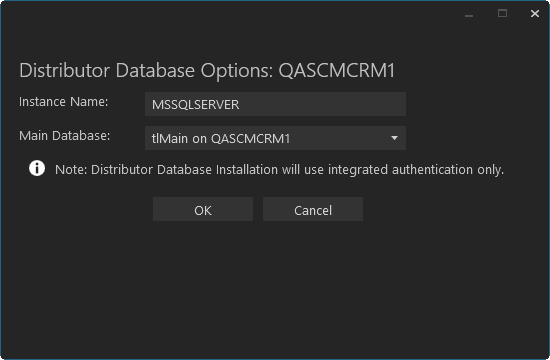Click the 'Main Database:' label
The width and height of the screenshot is (550, 360).
65,136
